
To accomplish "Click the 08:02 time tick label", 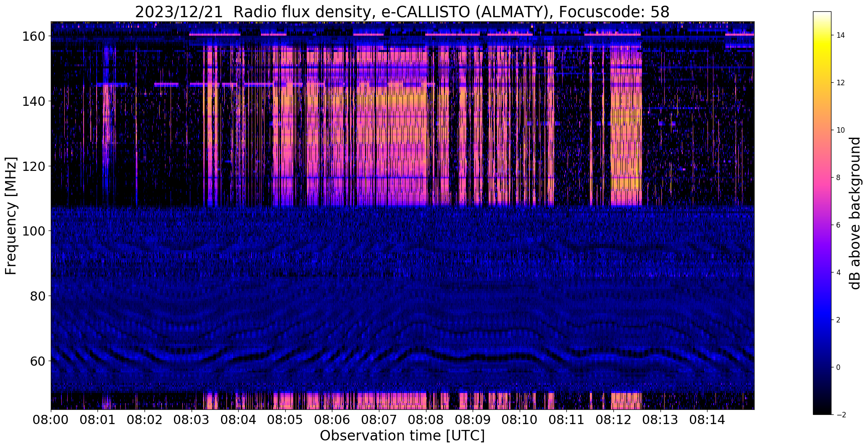I will 145,419.
